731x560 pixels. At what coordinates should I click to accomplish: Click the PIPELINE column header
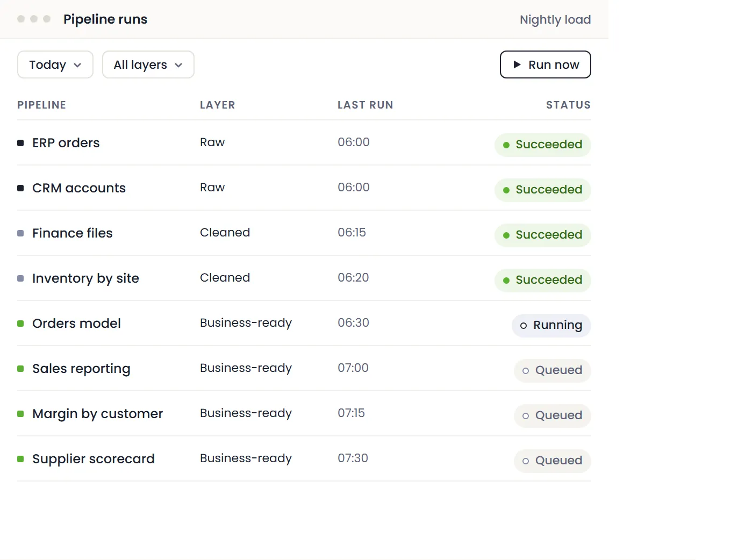click(41, 105)
